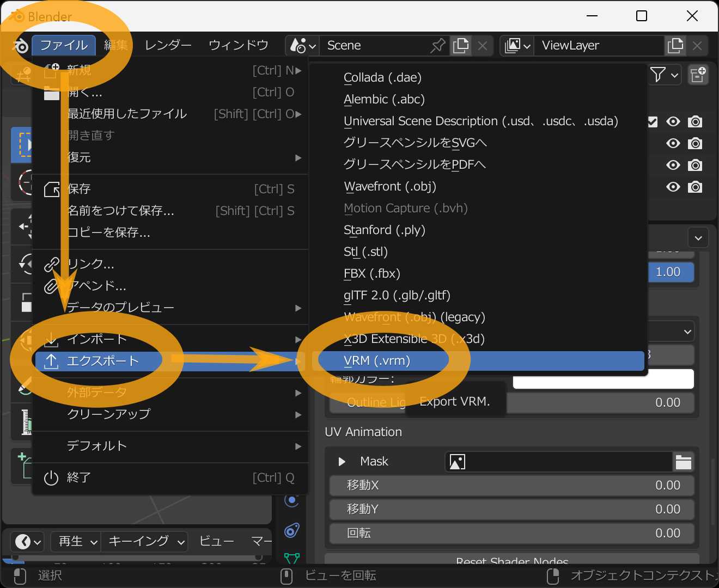Open the Object Constraints properties tab icon
The height and width of the screenshot is (588, 719).
coord(292,530)
